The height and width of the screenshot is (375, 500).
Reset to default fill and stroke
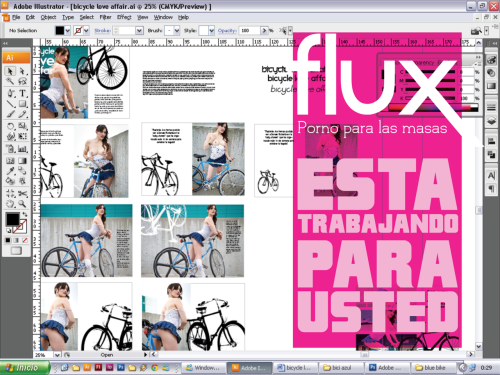point(8,230)
